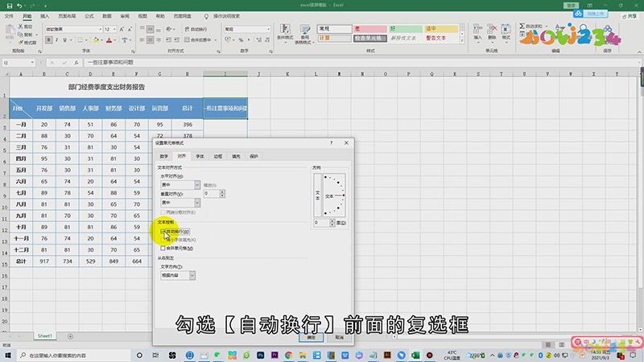Click the taskbar search box
The width and height of the screenshot is (644, 362).
(x=74, y=355)
